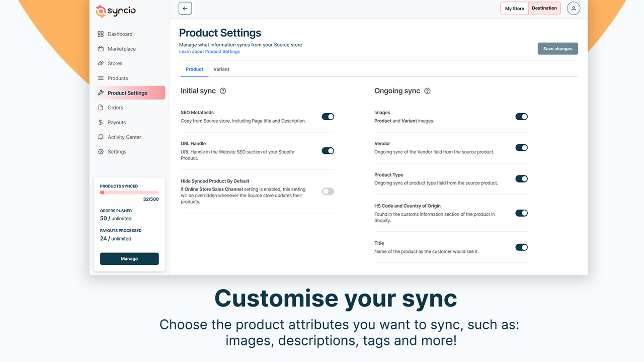Image resolution: width=644 pixels, height=362 pixels.
Task: Click the SEO Metafields label
Action: click(197, 113)
